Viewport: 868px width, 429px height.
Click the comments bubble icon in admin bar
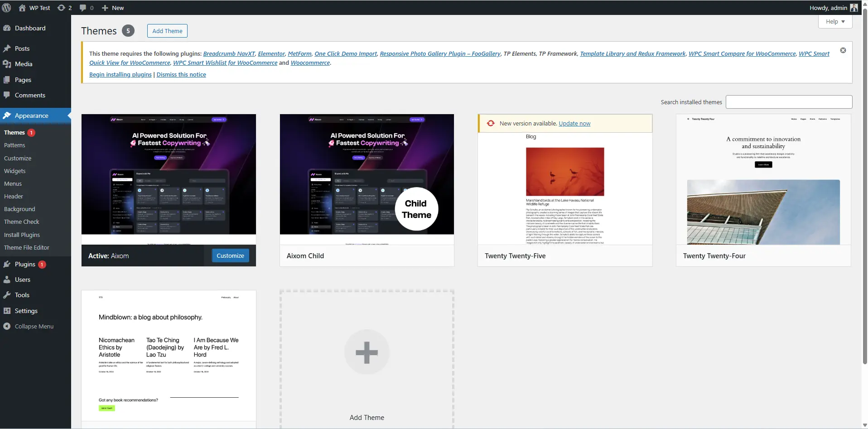[x=83, y=8]
